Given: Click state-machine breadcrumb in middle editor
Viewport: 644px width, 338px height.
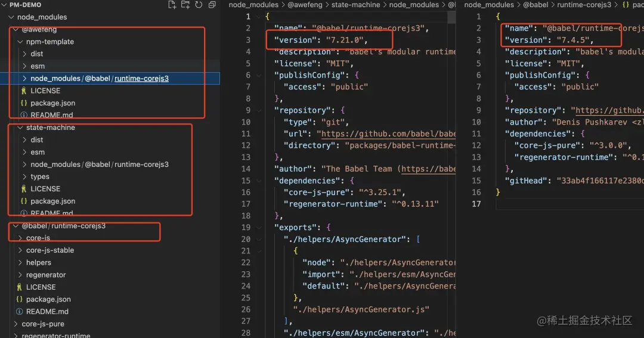Looking at the screenshot, I should coord(355,5).
